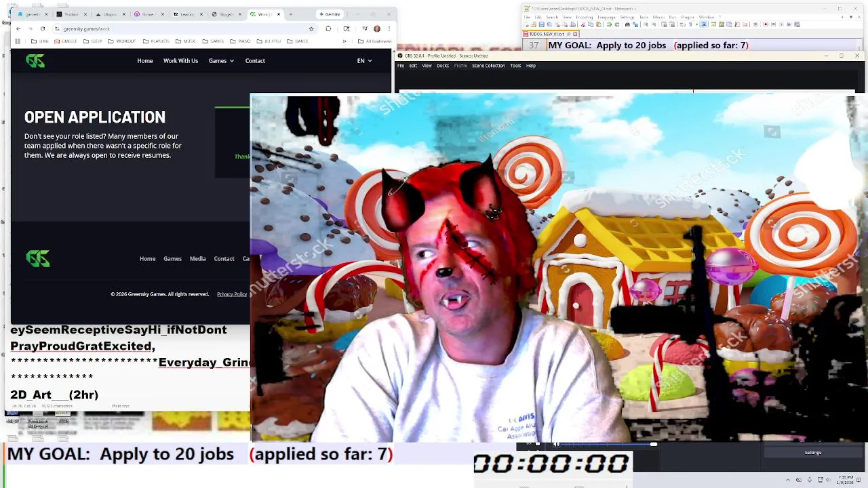Click Notepad++ Save icon
This screenshot has width=868, height=488.
(541, 24)
